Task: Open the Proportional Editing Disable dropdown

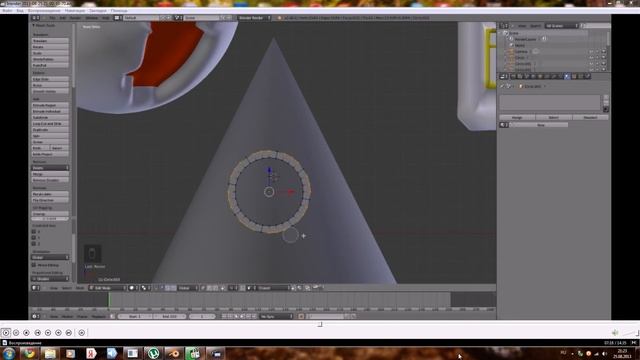Action: tap(50, 279)
